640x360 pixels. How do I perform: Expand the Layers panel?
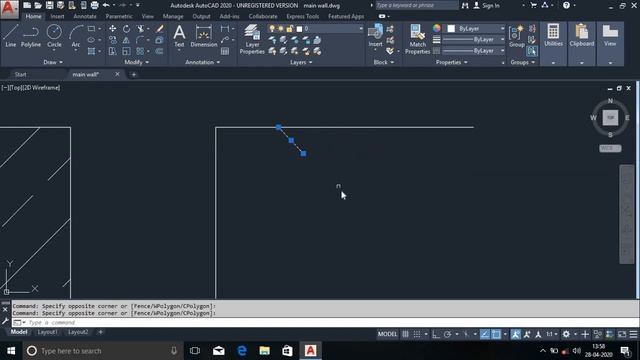pyautogui.click(x=301, y=62)
